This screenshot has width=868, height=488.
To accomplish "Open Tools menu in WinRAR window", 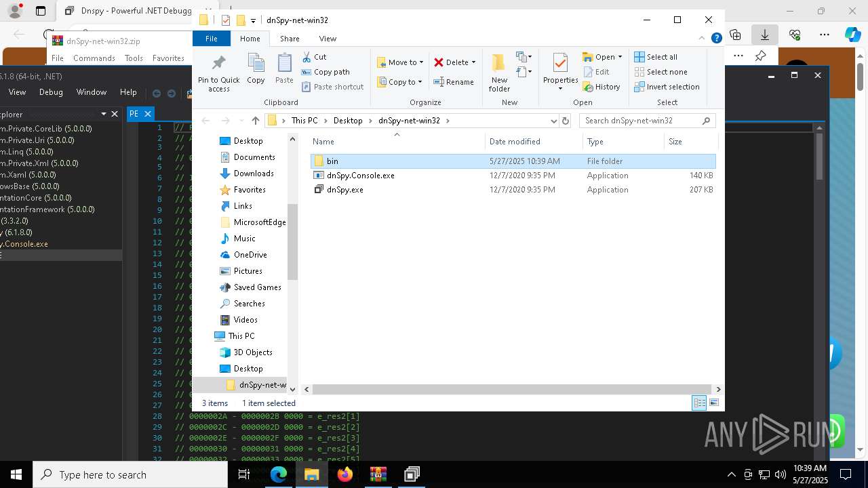I will tap(134, 58).
